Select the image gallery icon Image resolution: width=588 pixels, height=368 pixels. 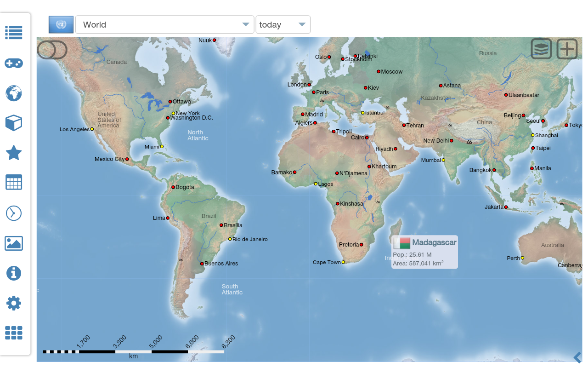pos(13,243)
